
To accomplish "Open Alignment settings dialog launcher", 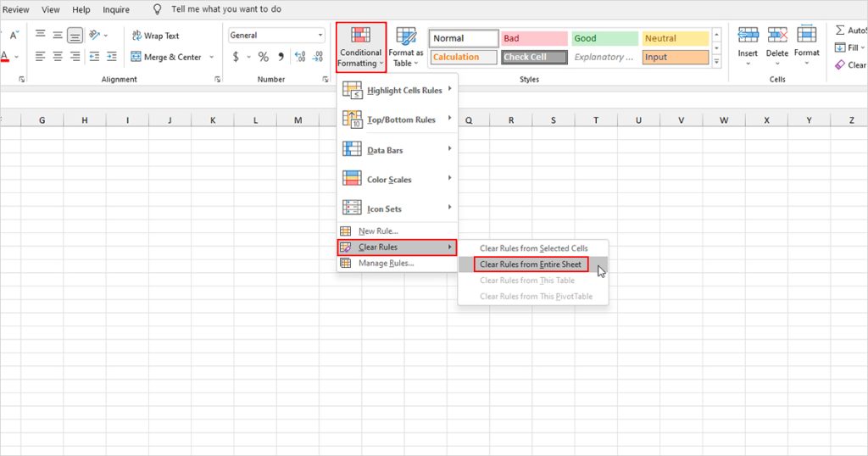I will (218, 79).
